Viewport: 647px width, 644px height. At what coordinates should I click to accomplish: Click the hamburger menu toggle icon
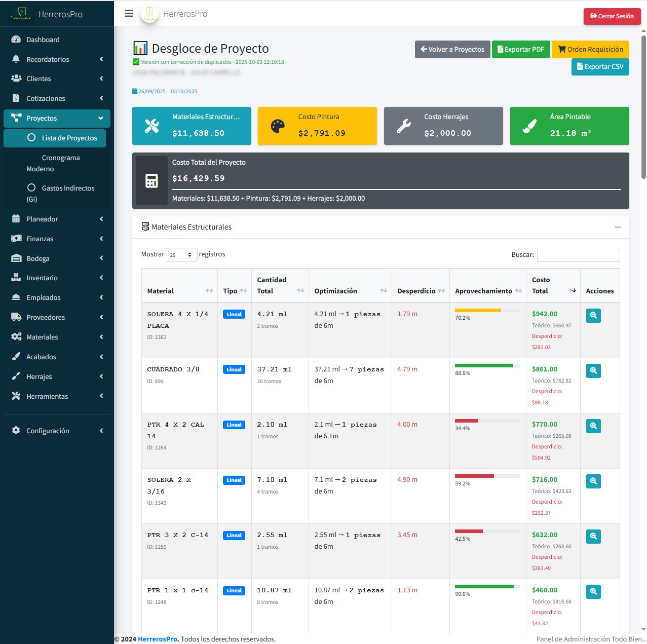[x=129, y=14]
